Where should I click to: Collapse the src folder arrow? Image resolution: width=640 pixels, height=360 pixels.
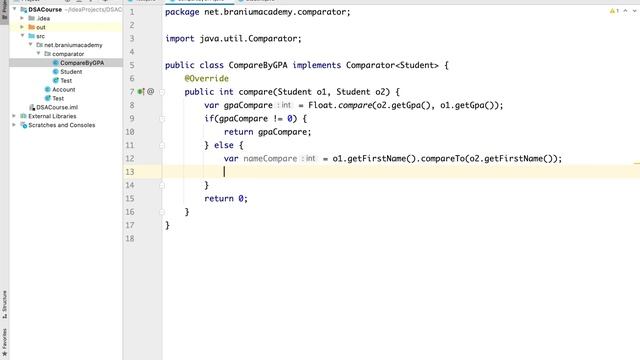(22, 36)
